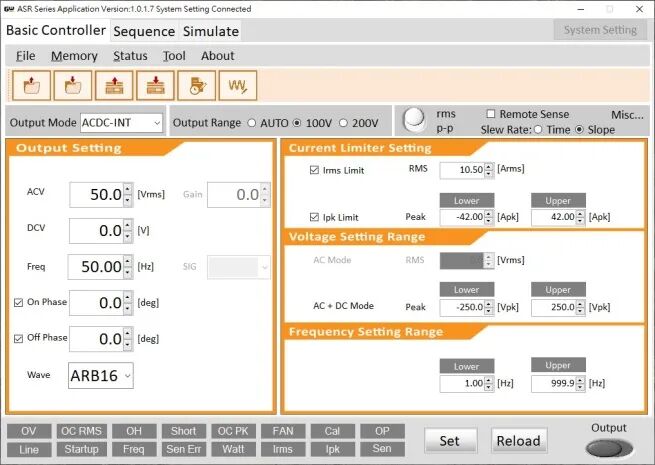Click the Watt status indicator
This screenshot has height=465, width=655.
point(233,450)
